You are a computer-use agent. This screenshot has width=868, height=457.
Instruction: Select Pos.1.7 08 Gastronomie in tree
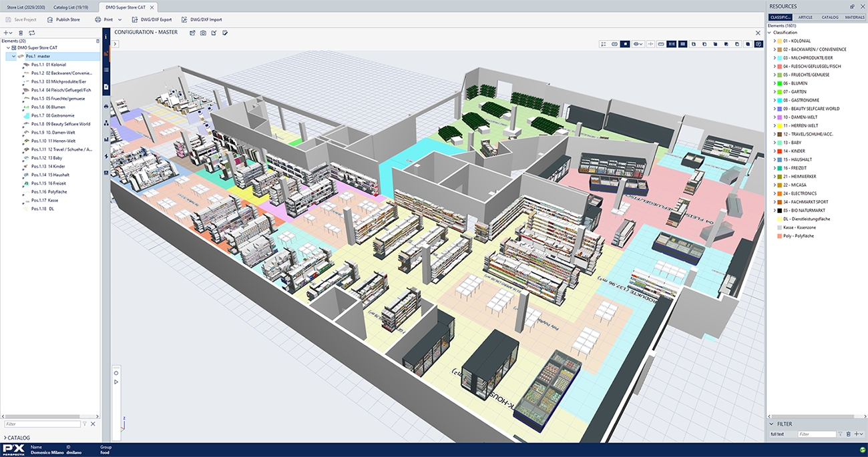pyautogui.click(x=52, y=115)
